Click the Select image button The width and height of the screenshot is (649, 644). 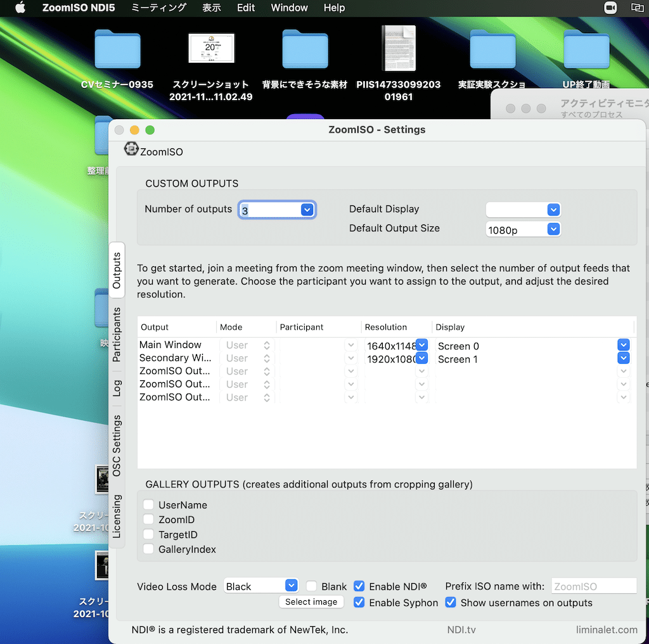pyautogui.click(x=311, y=602)
